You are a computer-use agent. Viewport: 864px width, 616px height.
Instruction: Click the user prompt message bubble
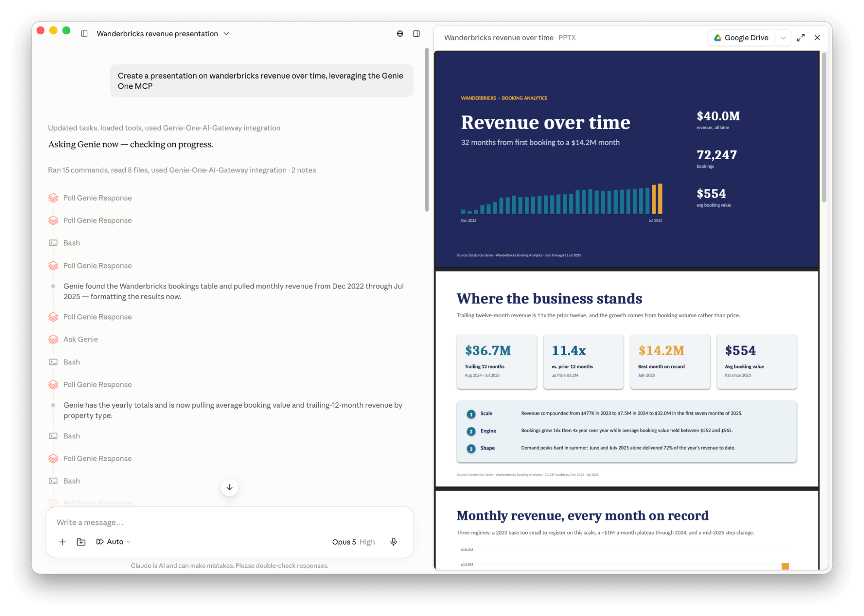(261, 81)
